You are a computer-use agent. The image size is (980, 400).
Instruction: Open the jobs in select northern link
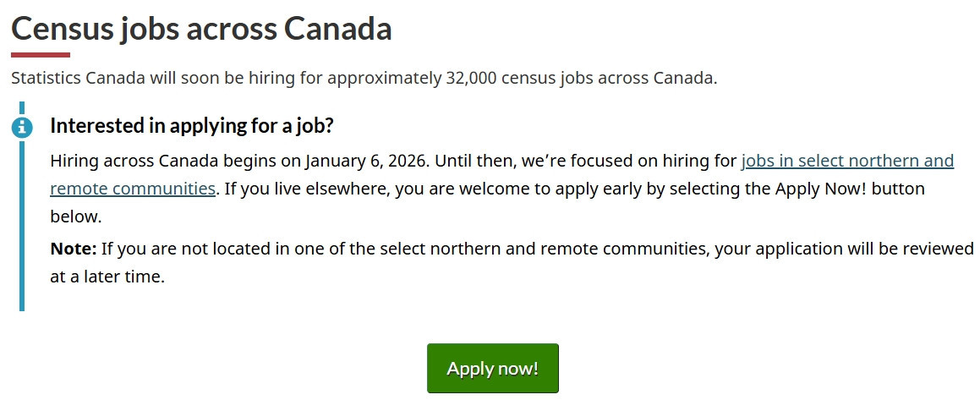[x=846, y=161]
